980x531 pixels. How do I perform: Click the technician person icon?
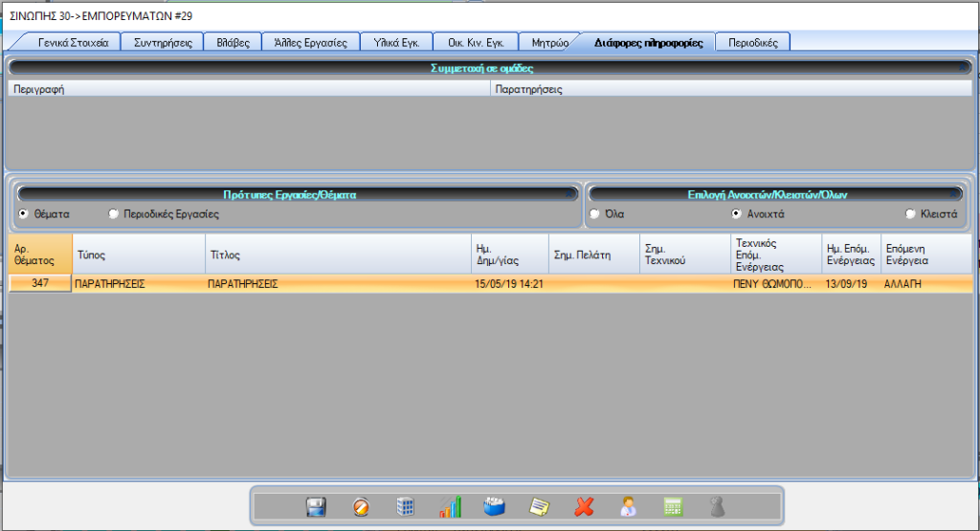pyautogui.click(x=629, y=507)
